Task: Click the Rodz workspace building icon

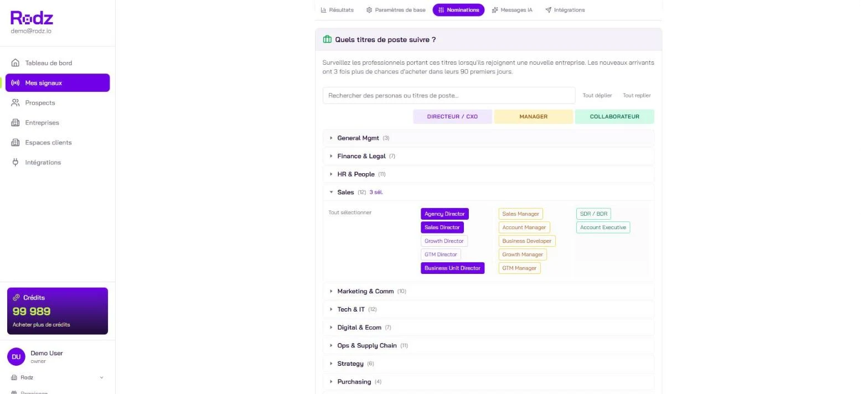Action: [x=14, y=377]
